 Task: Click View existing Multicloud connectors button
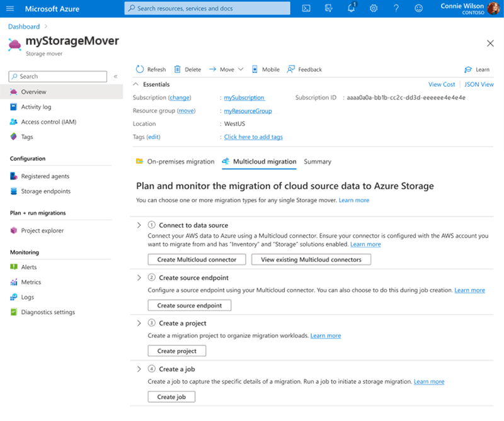coord(311,259)
